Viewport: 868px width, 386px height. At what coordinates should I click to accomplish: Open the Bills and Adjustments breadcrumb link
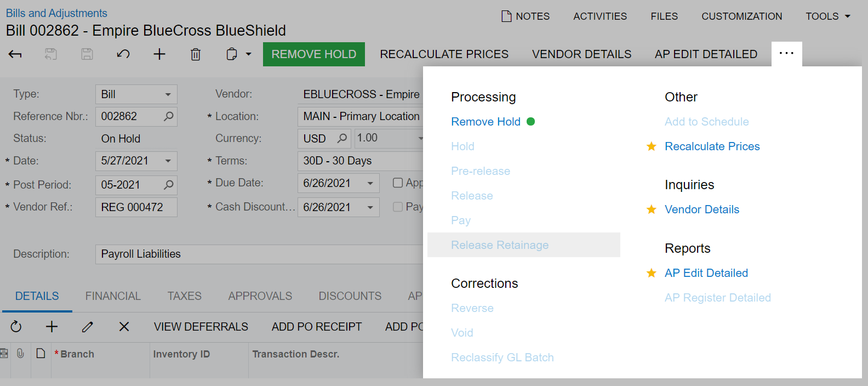(56, 13)
